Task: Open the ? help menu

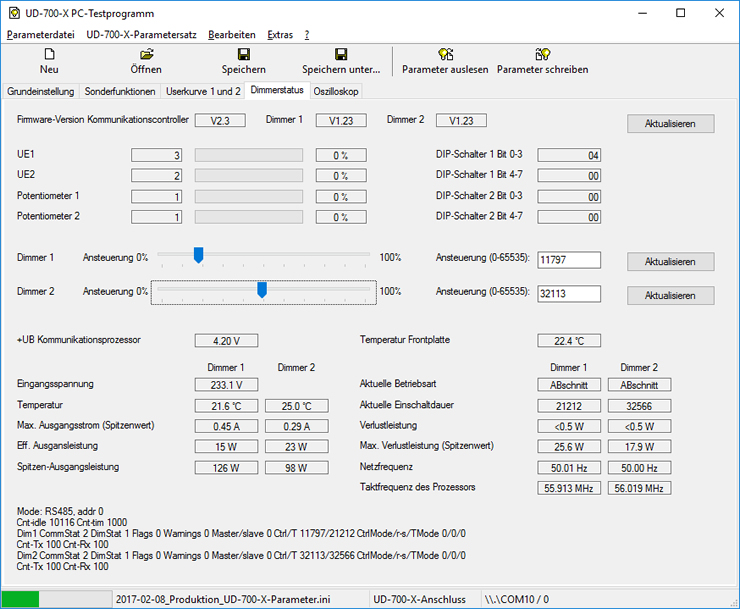Action: click(307, 34)
